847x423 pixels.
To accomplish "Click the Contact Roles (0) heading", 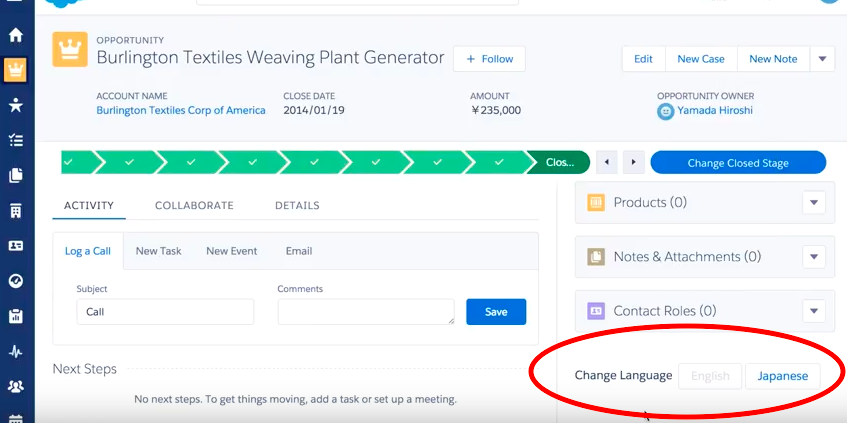I will (664, 311).
